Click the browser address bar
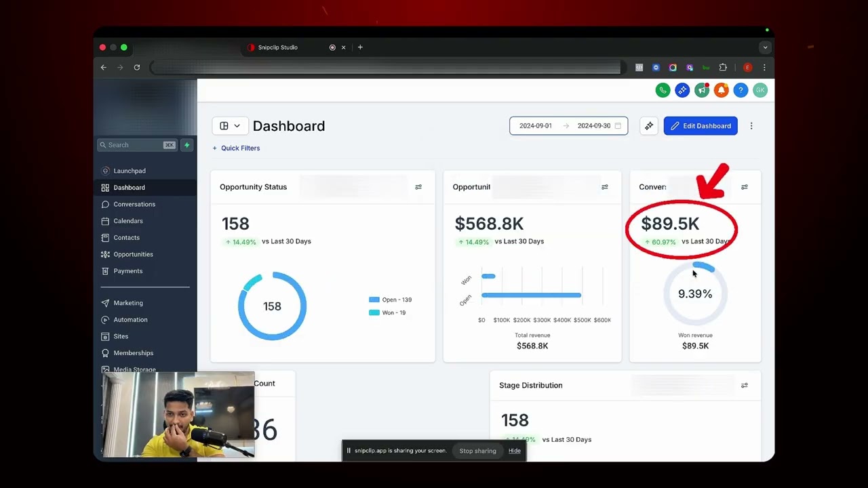 click(x=387, y=68)
